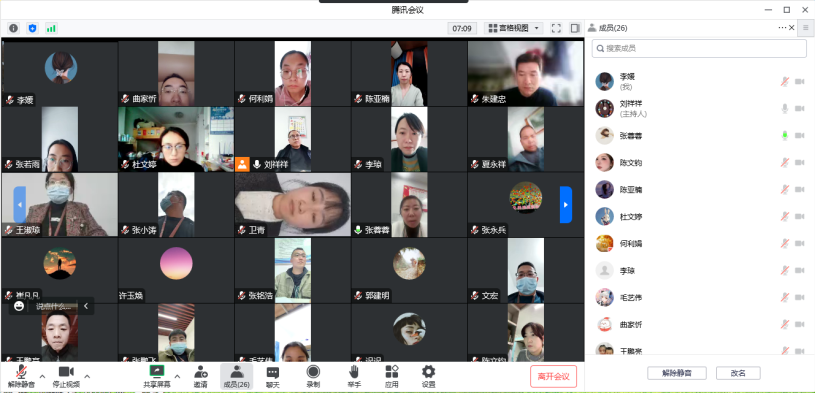This screenshot has height=393, width=815.
Task: Enter fullscreen mode icon
Action: pyautogui.click(x=556, y=28)
